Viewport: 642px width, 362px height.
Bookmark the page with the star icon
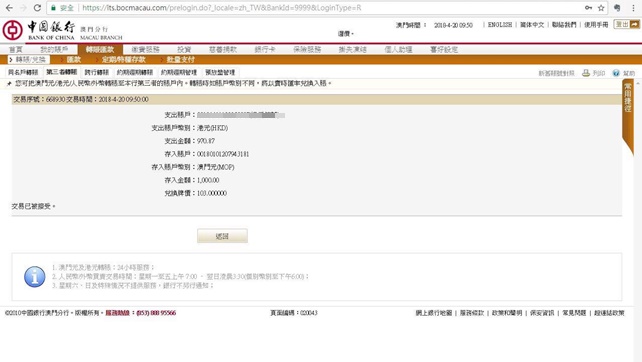tap(601, 8)
